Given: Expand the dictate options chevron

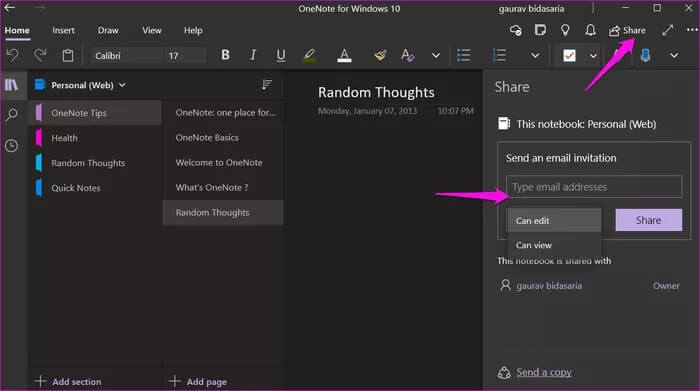Looking at the screenshot, I should pyautogui.click(x=674, y=56).
